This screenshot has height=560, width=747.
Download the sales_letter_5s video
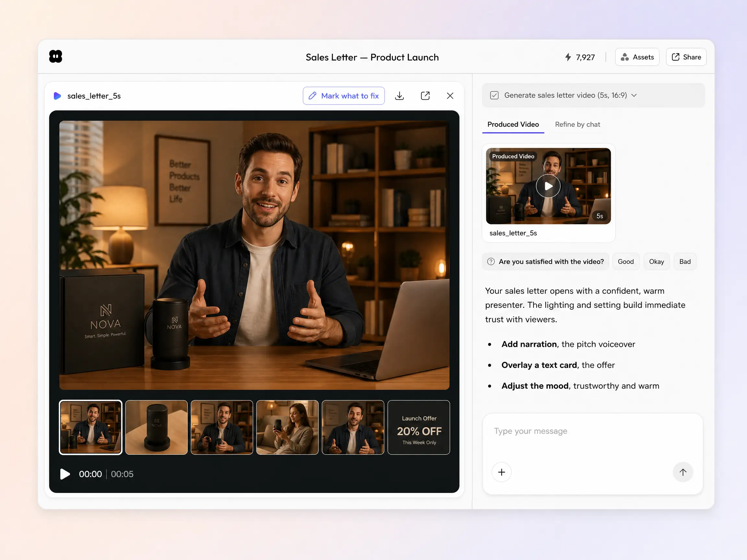coord(399,96)
